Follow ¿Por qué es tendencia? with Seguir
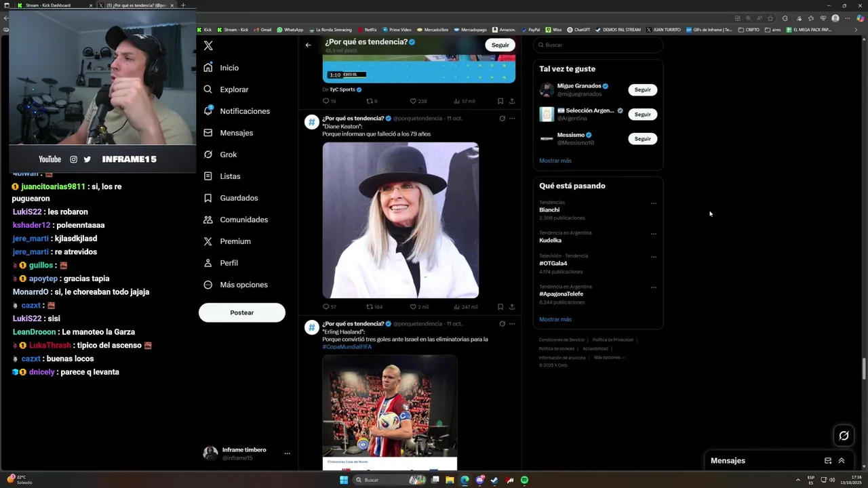 click(x=500, y=45)
